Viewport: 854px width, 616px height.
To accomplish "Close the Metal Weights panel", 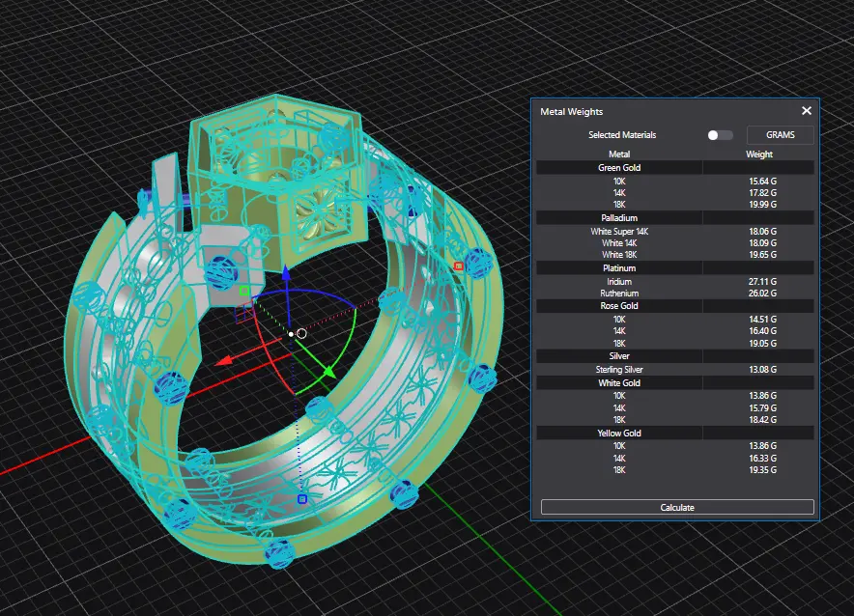I will click(x=807, y=111).
